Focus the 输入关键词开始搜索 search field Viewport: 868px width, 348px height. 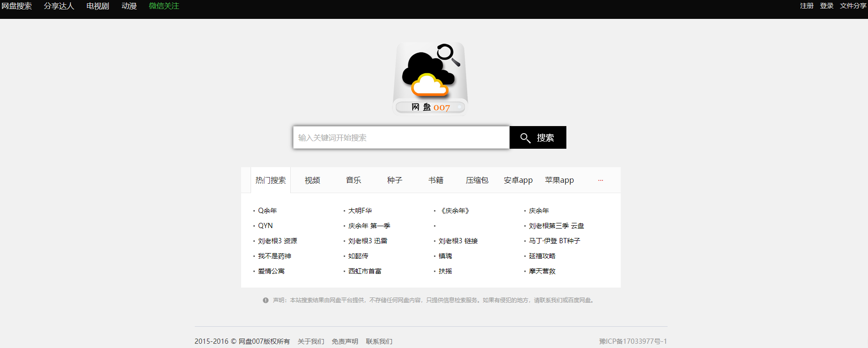click(401, 137)
